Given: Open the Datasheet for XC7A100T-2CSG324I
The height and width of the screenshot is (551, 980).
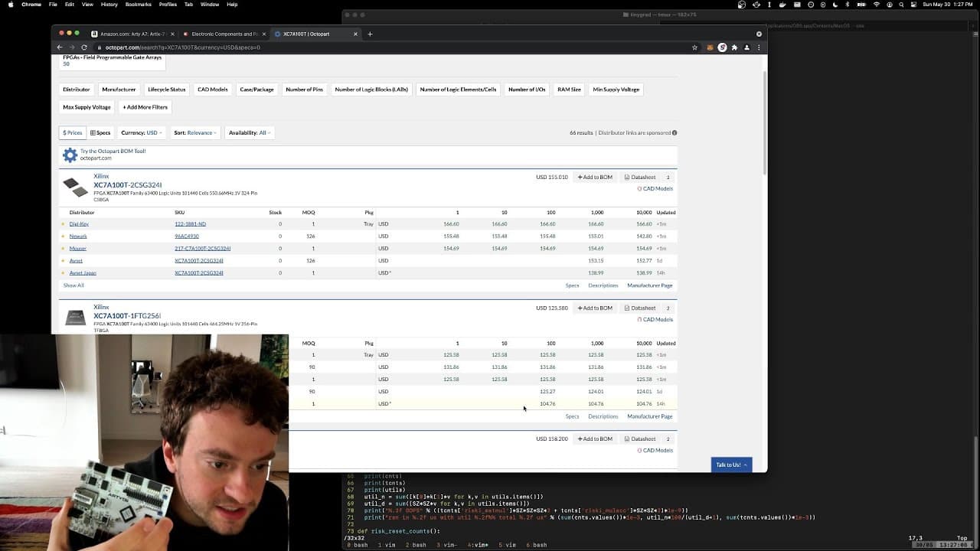Looking at the screenshot, I should point(640,177).
